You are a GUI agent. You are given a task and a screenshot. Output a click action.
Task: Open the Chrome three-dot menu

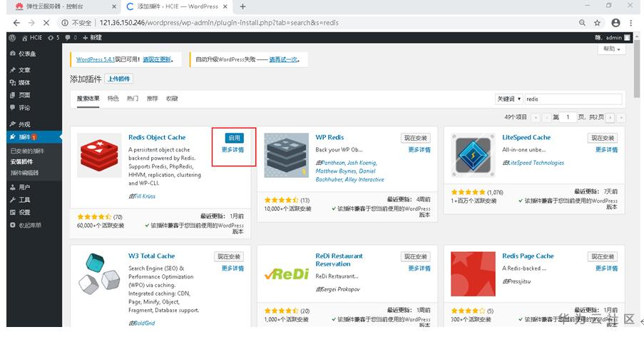tap(630, 23)
